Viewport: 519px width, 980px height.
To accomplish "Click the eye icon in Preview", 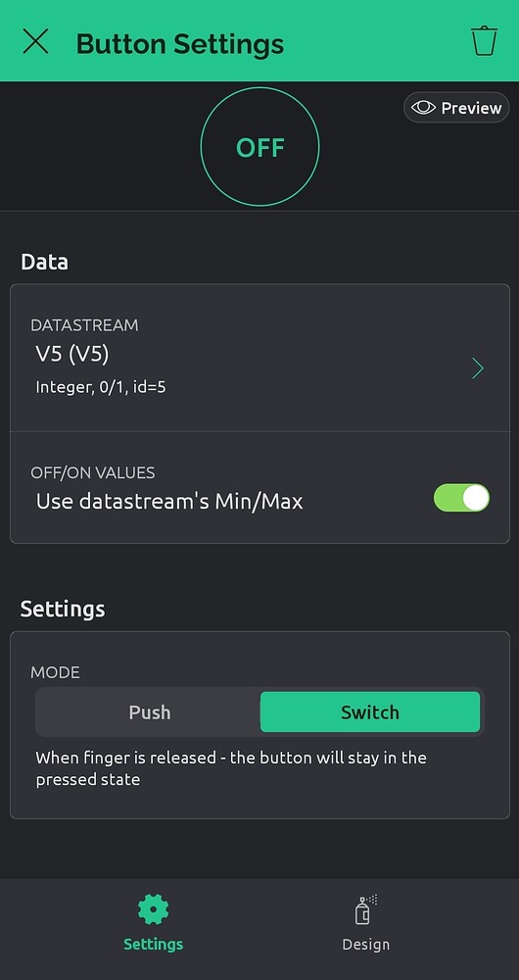I will coord(423,108).
